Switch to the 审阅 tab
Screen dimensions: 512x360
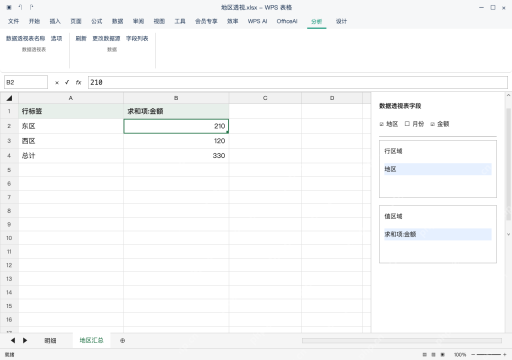point(138,21)
